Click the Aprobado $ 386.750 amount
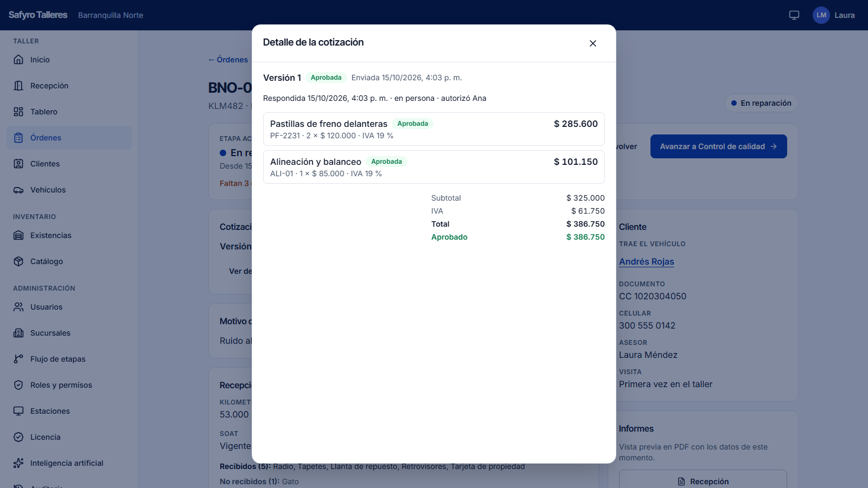The image size is (868, 488). (585, 237)
